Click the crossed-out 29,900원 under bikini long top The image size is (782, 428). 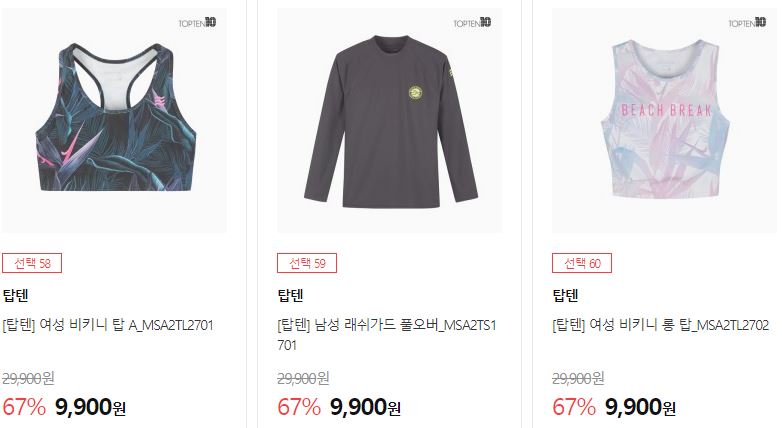(578, 378)
